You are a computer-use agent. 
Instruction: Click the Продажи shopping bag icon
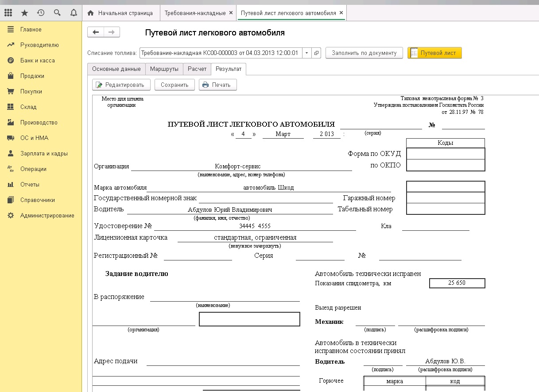pos(11,76)
